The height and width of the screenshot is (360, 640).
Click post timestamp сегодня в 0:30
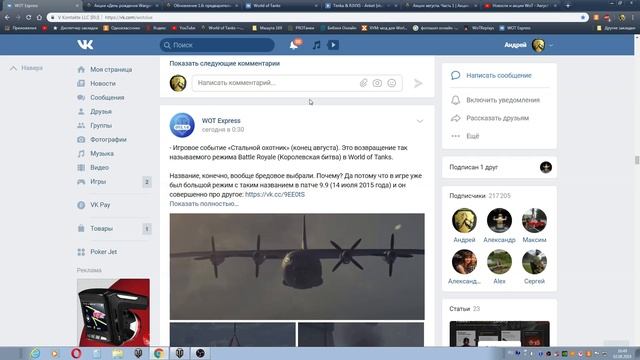tap(223, 129)
